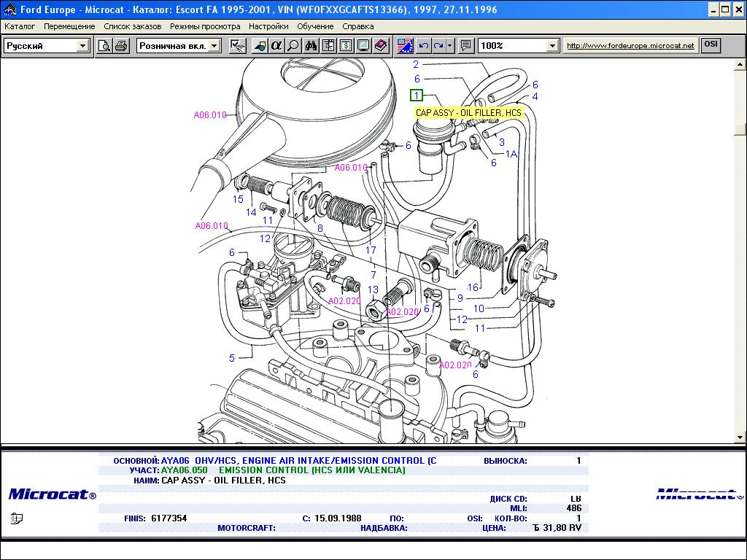Click the alpha symbol toolbar icon
Screen dimensions: 747x560
pos(276,46)
